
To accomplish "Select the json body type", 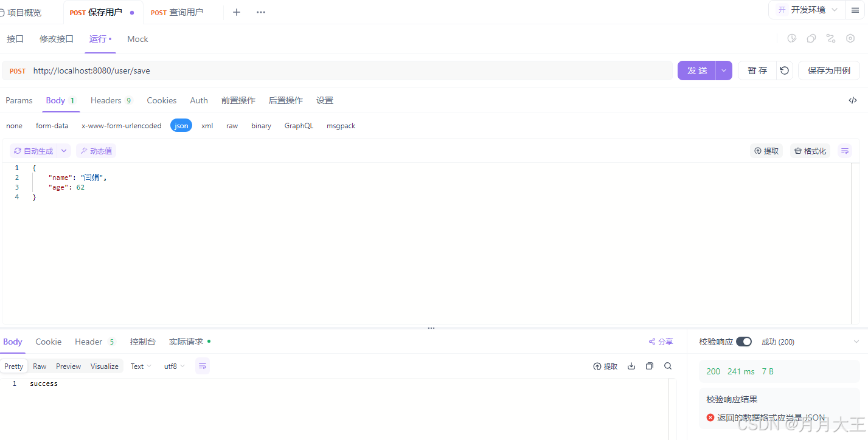I will [x=181, y=126].
